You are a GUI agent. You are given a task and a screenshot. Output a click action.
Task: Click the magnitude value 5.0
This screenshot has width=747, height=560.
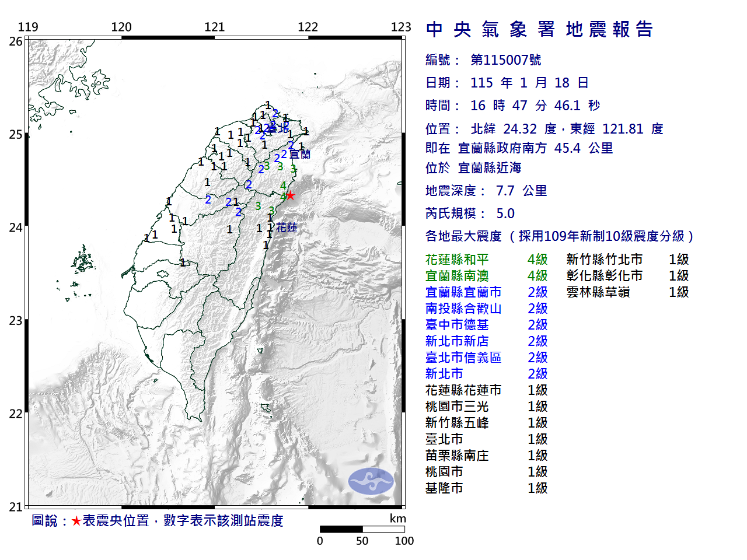point(505,213)
